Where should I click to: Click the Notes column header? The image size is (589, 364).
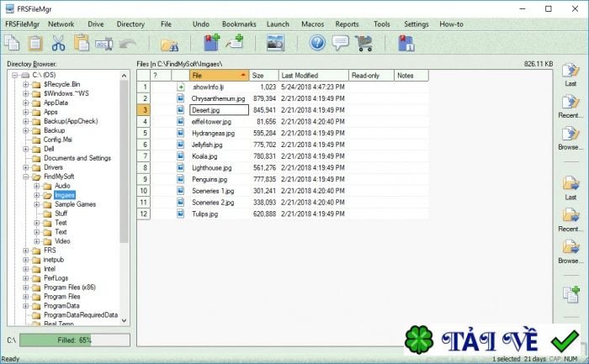click(x=411, y=76)
